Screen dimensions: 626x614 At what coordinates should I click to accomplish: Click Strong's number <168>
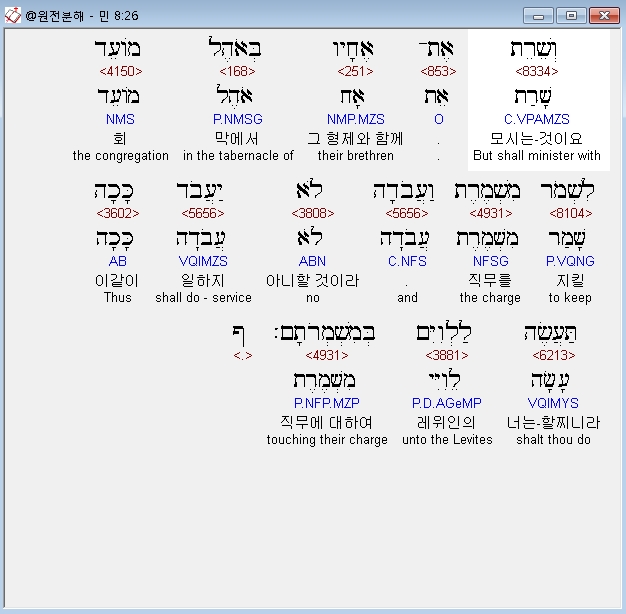point(237,71)
